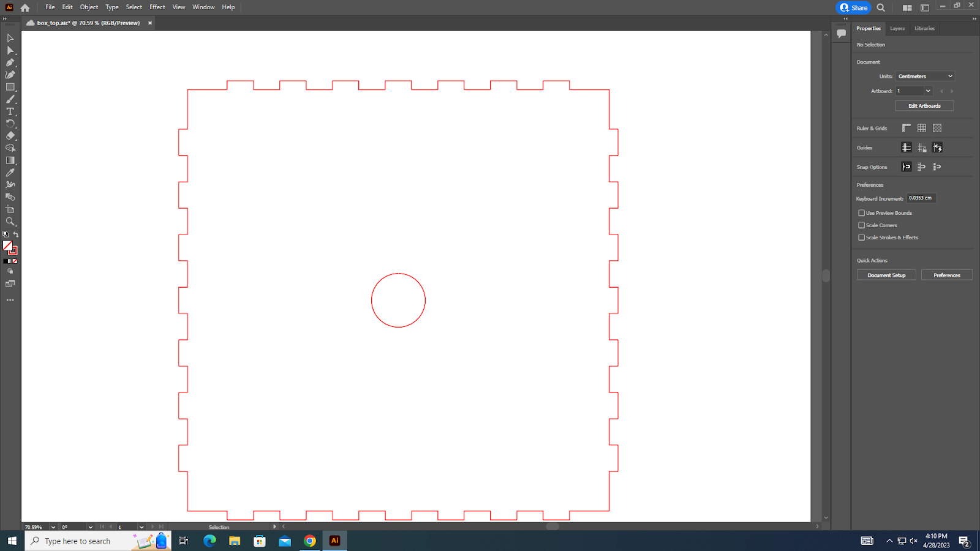Change the screen mode

click(10, 284)
